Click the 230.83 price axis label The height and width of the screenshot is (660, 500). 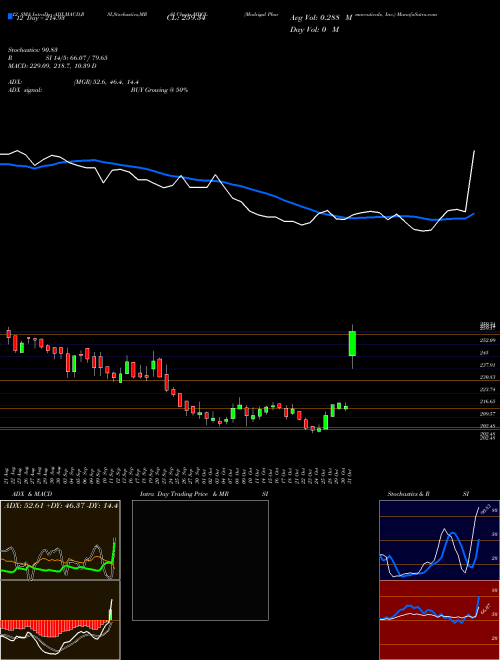click(488, 377)
